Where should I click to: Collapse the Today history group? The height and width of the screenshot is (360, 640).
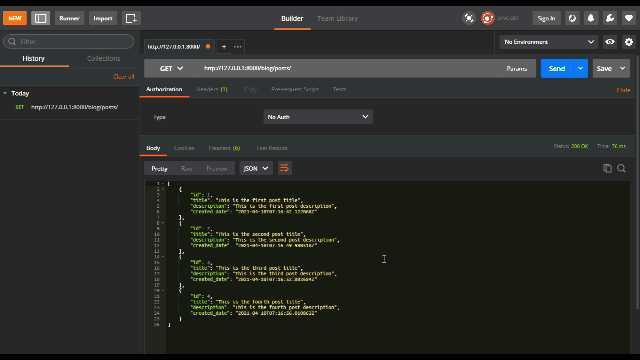coord(5,93)
